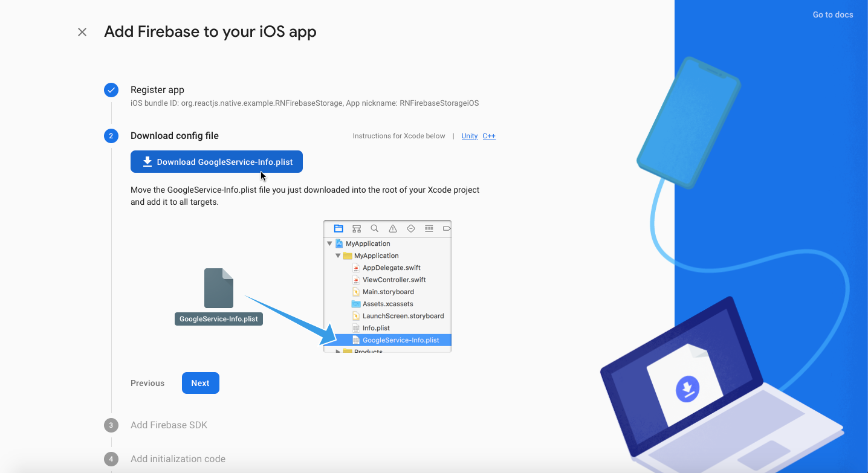Image resolution: width=868 pixels, height=473 pixels.
Task: Go back with the Previous button
Action: tap(147, 383)
